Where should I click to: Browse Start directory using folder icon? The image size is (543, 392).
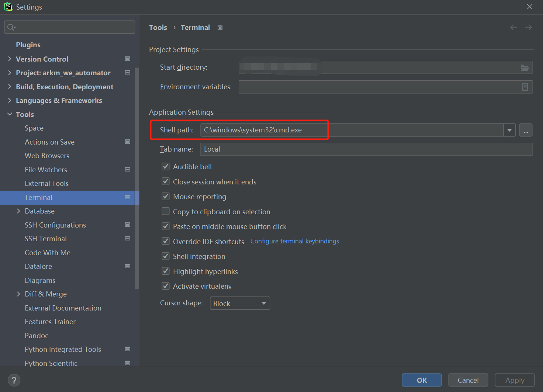click(525, 67)
